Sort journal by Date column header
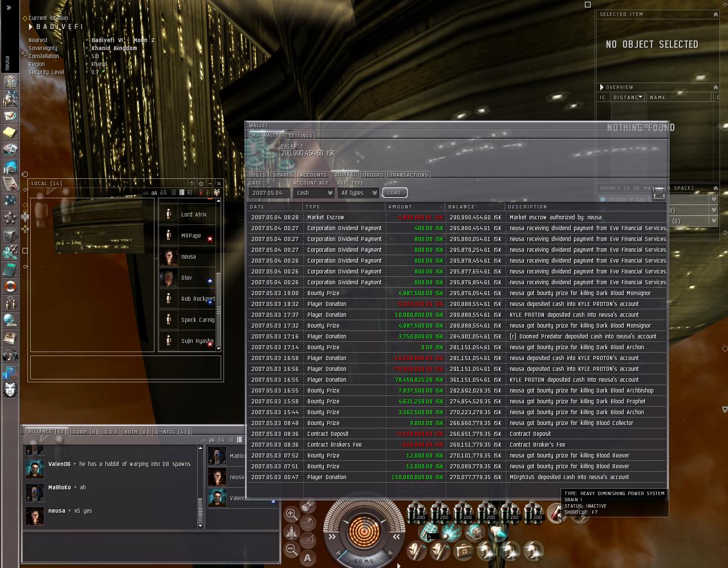The height and width of the screenshot is (568, 728). tap(275, 207)
